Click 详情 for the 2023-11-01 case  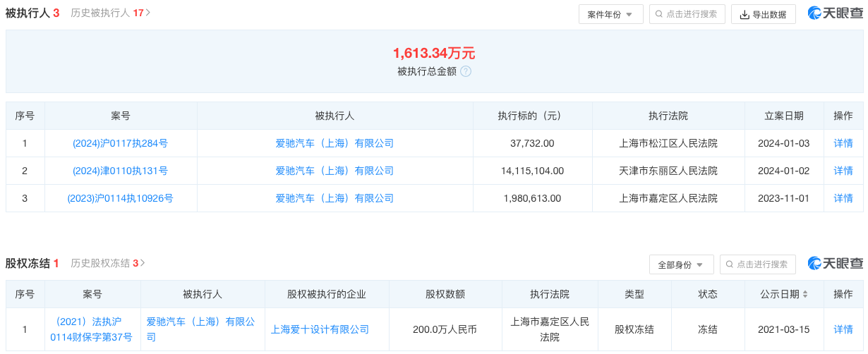(843, 198)
